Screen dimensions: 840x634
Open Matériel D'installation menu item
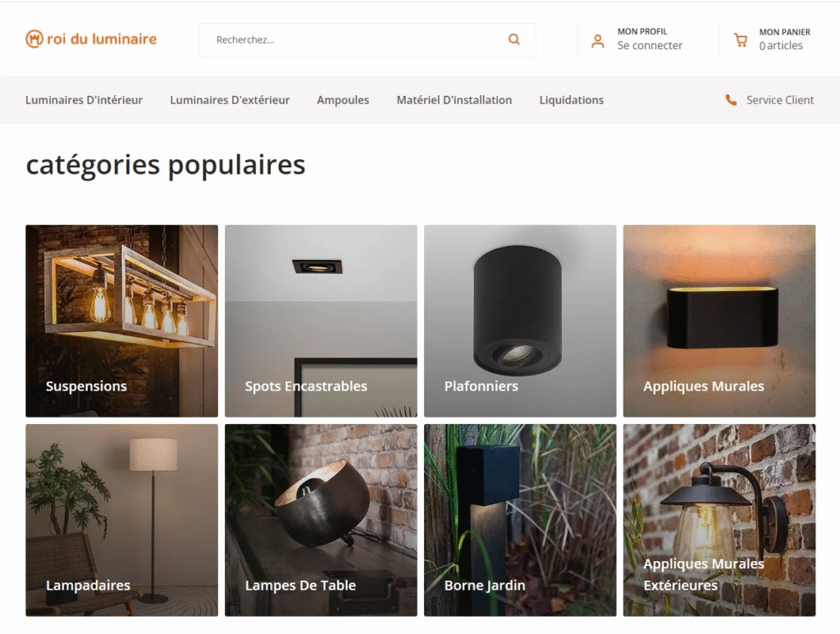pos(454,100)
